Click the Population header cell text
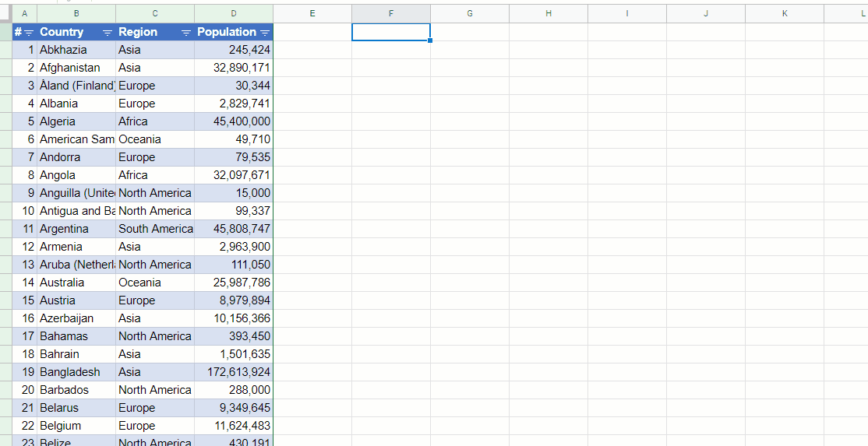Screen dimensions: 868x446 coord(226,32)
